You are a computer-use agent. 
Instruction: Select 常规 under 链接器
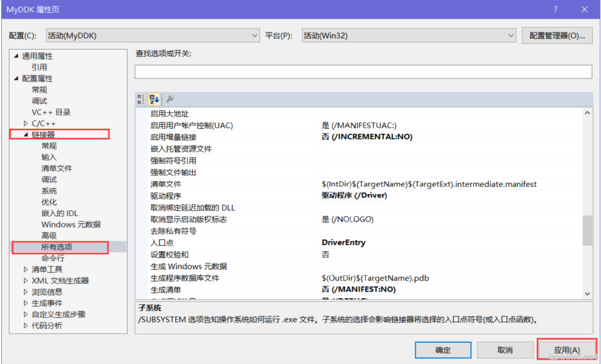49,146
